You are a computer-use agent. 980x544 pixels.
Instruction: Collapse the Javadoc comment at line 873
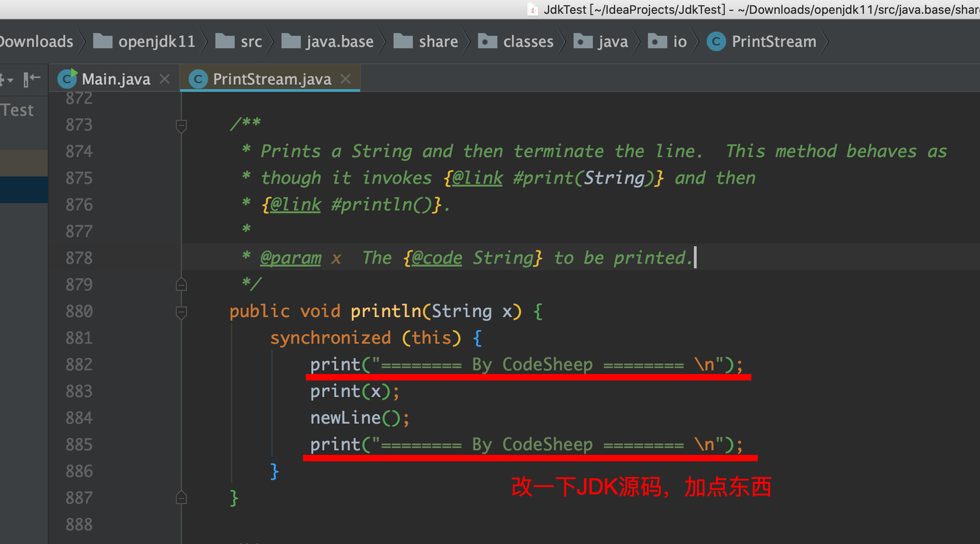(x=181, y=125)
